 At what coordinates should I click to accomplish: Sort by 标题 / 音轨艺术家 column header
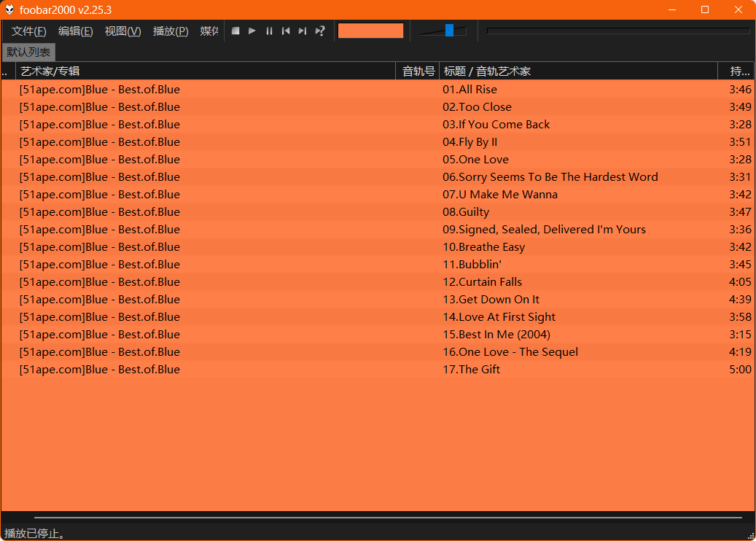[576, 71]
